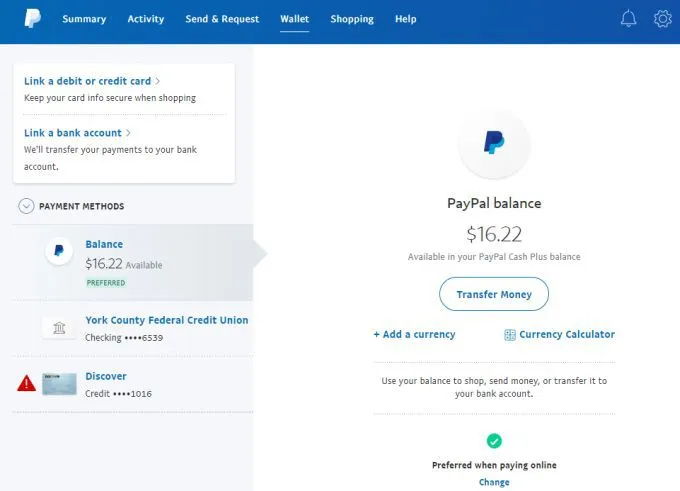The height and width of the screenshot is (491, 680).
Task: Switch to Send & Request tab
Action: [222, 19]
